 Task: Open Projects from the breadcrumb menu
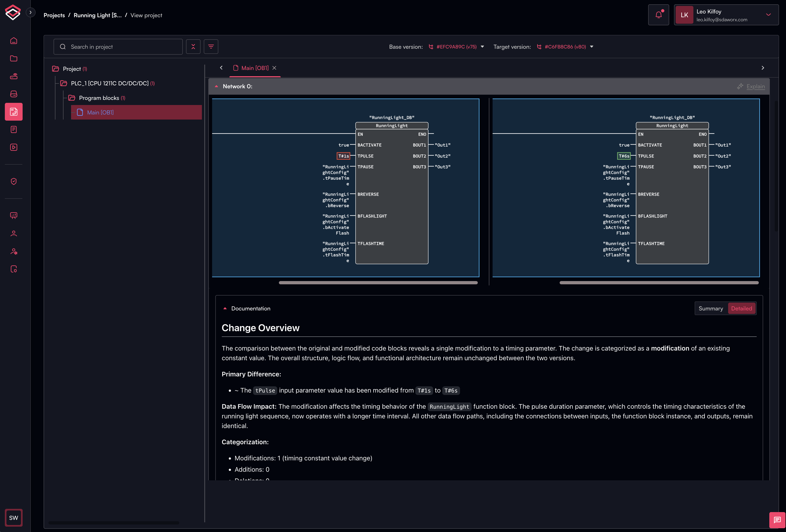click(54, 15)
